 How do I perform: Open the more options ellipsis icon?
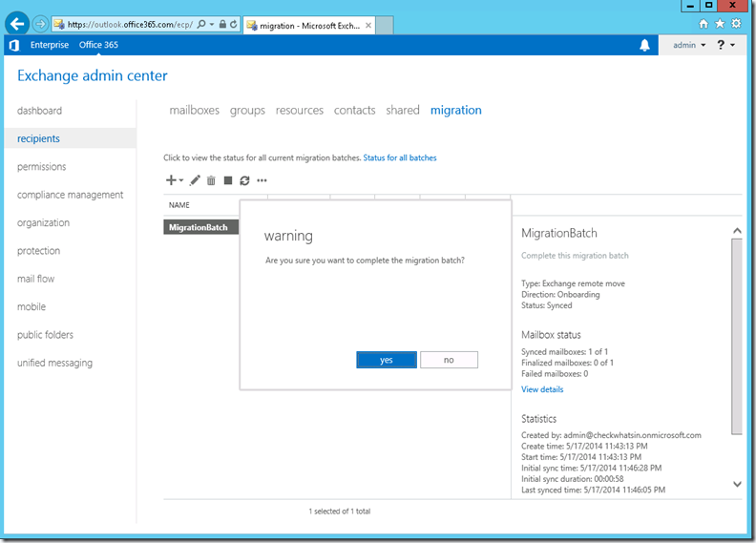(x=262, y=180)
